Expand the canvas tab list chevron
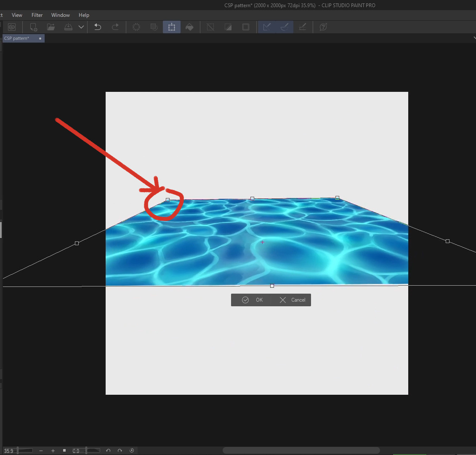Image resolution: width=476 pixels, height=455 pixels. pos(474,38)
